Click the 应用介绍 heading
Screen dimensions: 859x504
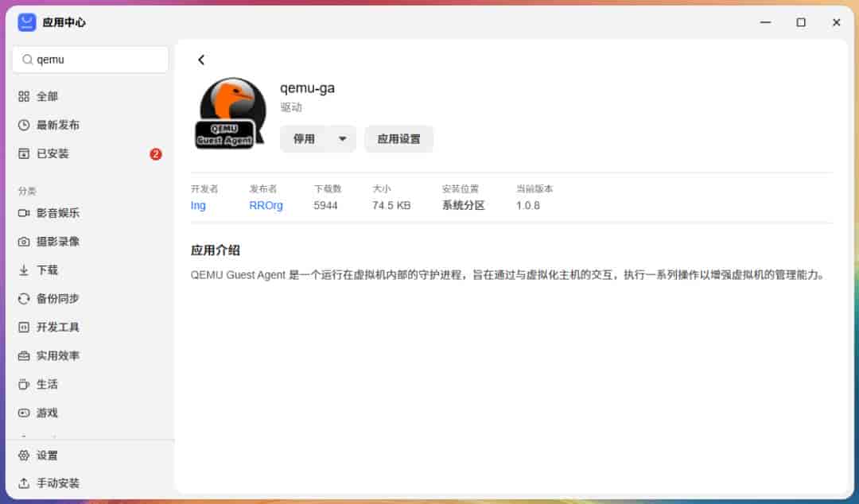(x=216, y=250)
